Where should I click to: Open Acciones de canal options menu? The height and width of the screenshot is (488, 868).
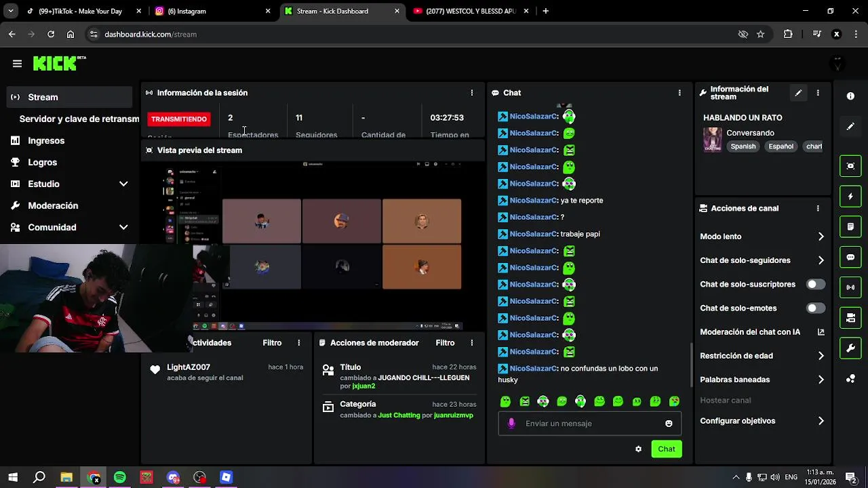pos(818,209)
